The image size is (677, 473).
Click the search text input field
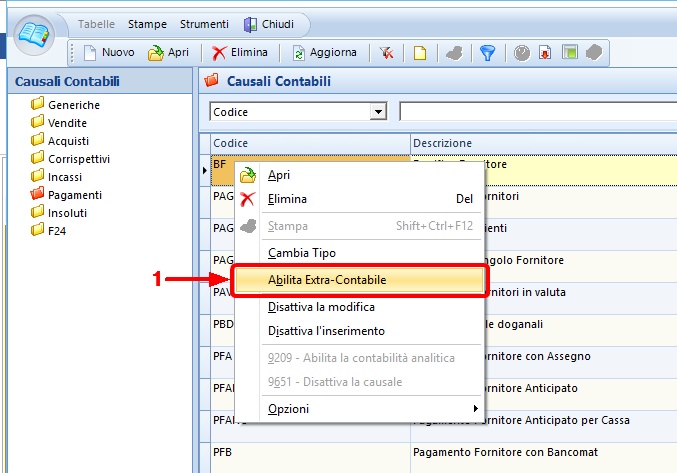pos(538,112)
